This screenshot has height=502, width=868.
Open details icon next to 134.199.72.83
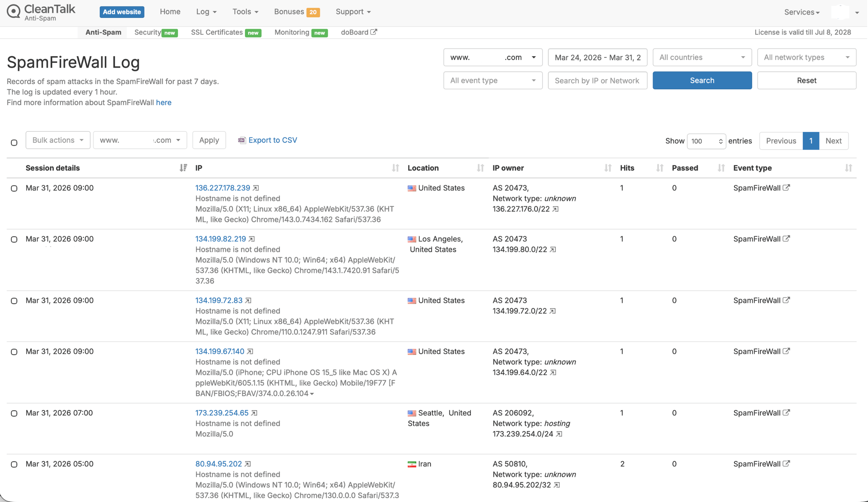[248, 301]
